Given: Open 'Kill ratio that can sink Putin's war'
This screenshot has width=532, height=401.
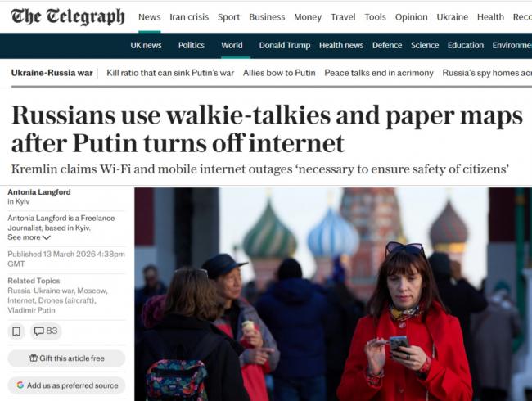Looking at the screenshot, I should coord(170,73).
